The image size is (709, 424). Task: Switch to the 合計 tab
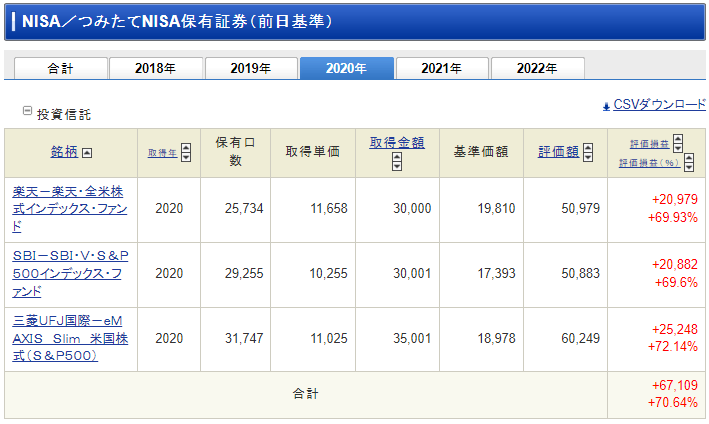60,68
